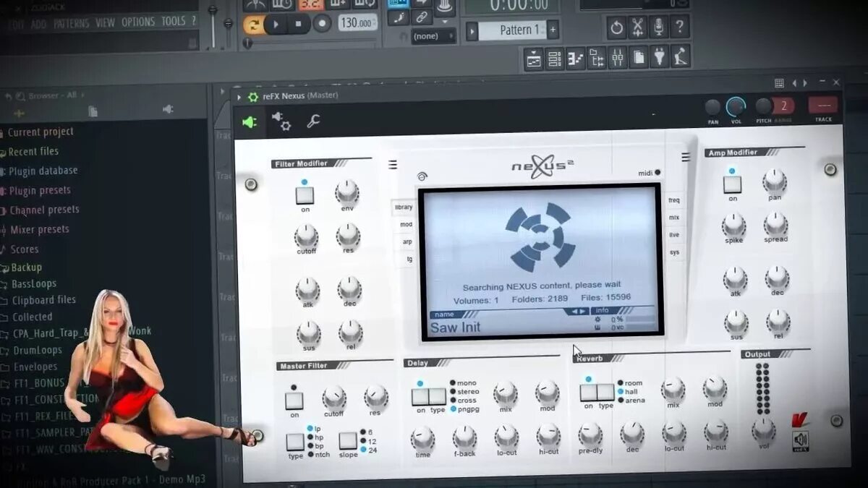Click the swirl icon above Nexus display

[422, 176]
